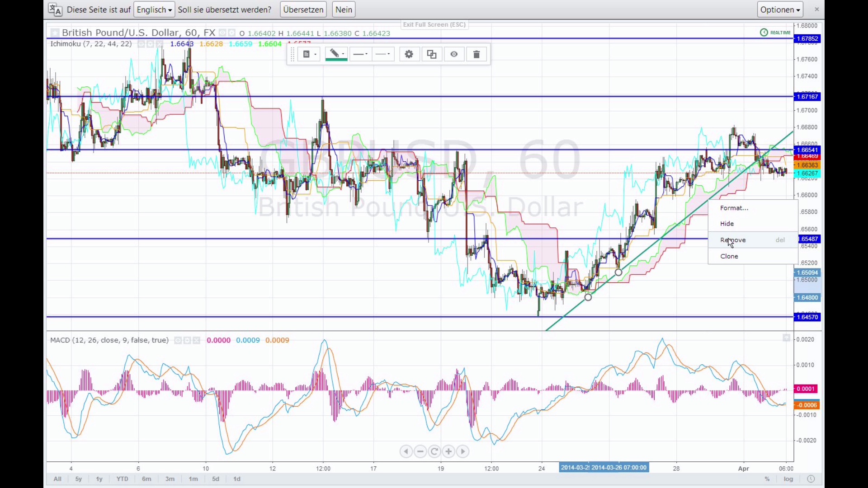Click the clone drawing icon in toolbar
Screen dimensions: 868x488
pos(432,55)
